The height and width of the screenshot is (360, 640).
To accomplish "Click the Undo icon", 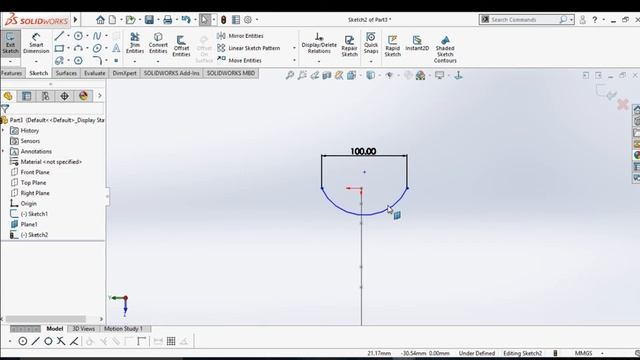I will click(x=186, y=20).
